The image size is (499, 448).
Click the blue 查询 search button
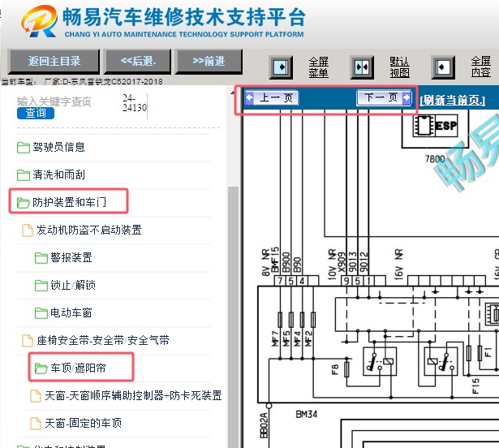[x=36, y=113]
